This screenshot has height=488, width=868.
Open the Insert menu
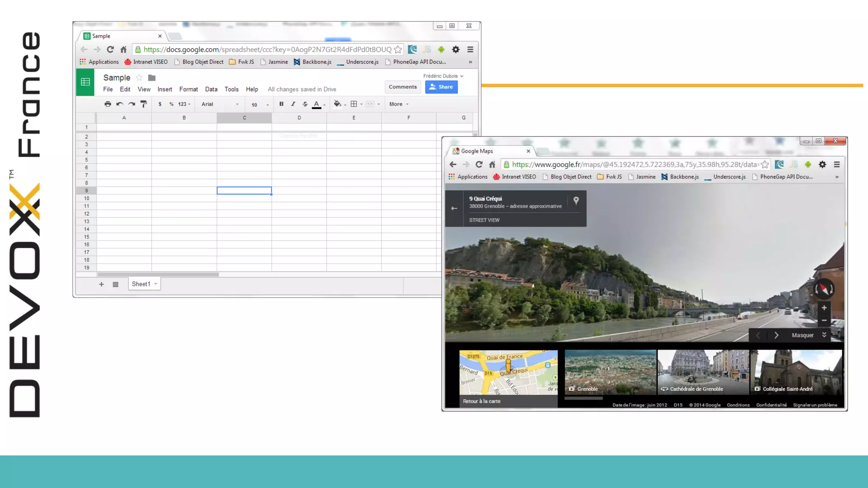[164, 89]
